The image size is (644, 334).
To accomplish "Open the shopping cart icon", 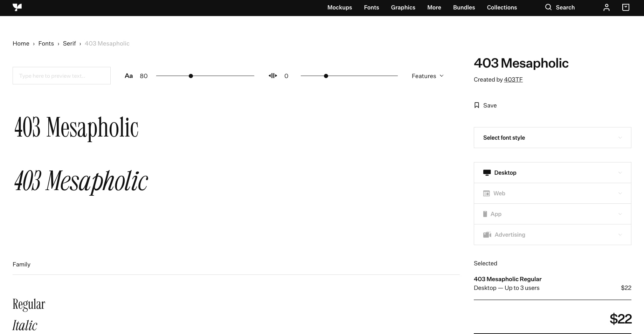I will (x=626, y=7).
